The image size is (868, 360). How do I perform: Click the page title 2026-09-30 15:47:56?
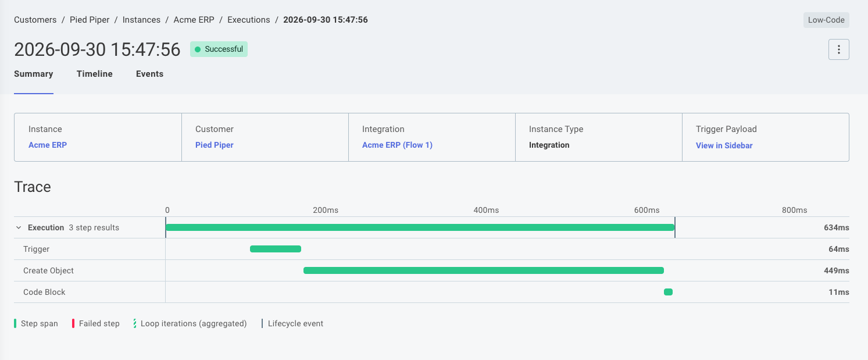coord(97,49)
